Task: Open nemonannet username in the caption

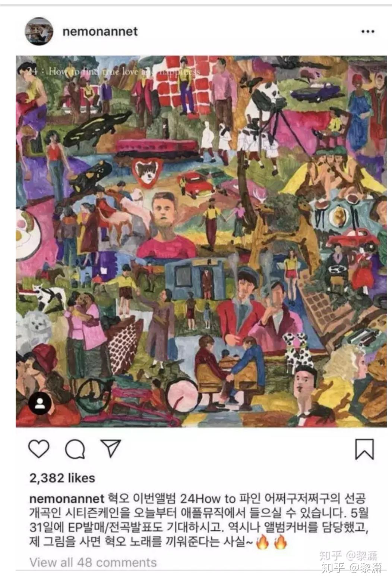Action: click(x=67, y=498)
